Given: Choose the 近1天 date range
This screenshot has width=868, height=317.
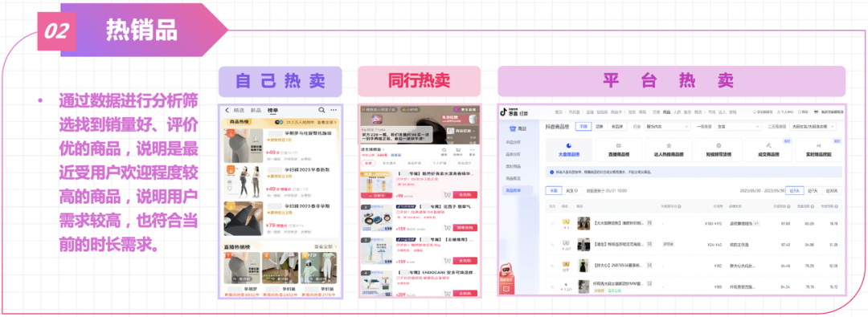Looking at the screenshot, I should tap(796, 190).
